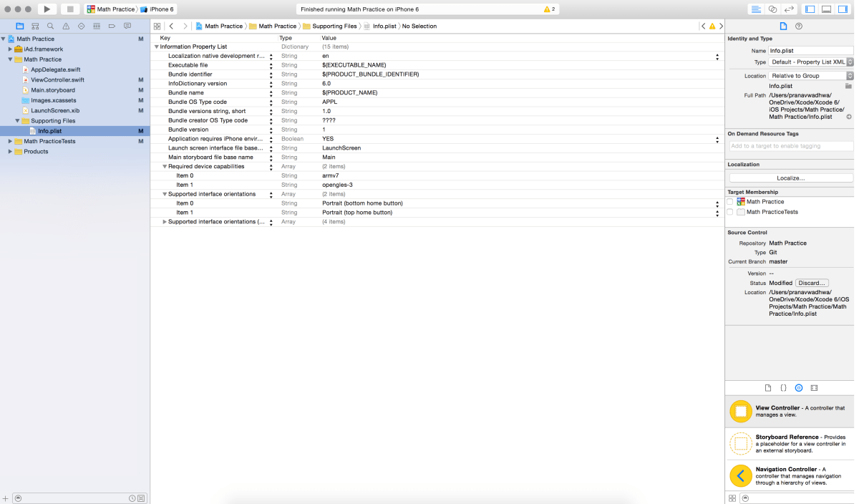
Task: Jump to previous issue in jump bar
Action: click(x=704, y=26)
